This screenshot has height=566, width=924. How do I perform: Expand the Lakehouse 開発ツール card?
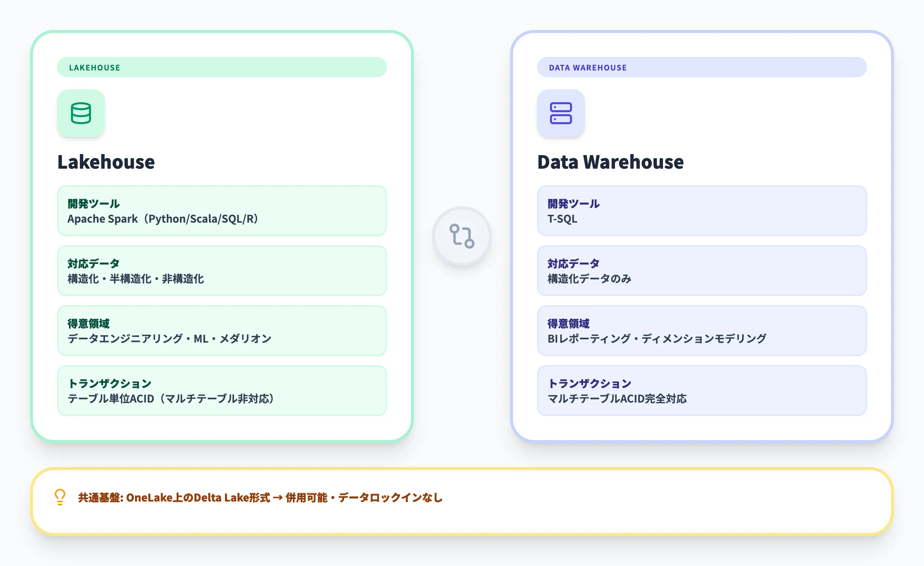[221, 211]
